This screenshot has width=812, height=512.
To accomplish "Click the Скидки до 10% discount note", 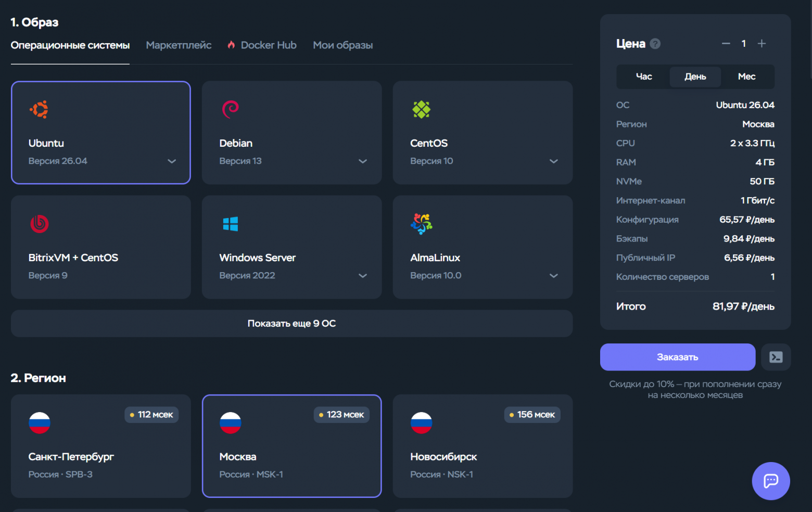I will pyautogui.click(x=695, y=390).
